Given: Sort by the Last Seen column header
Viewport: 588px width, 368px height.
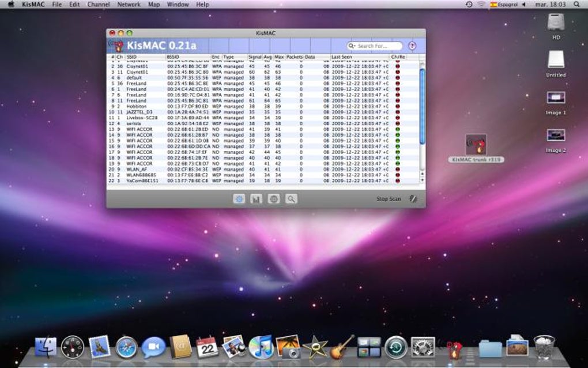Looking at the screenshot, I should (x=359, y=57).
